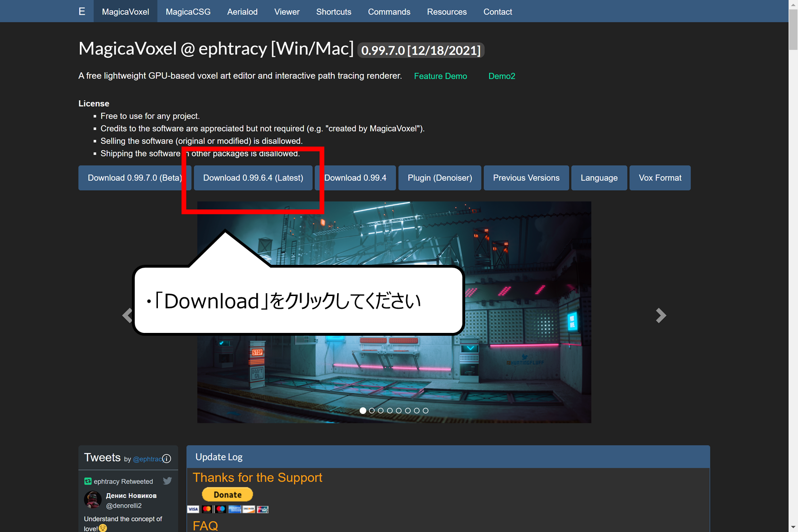The image size is (798, 532).
Task: Click the vertical scrollbar thumb
Action: tap(793, 29)
